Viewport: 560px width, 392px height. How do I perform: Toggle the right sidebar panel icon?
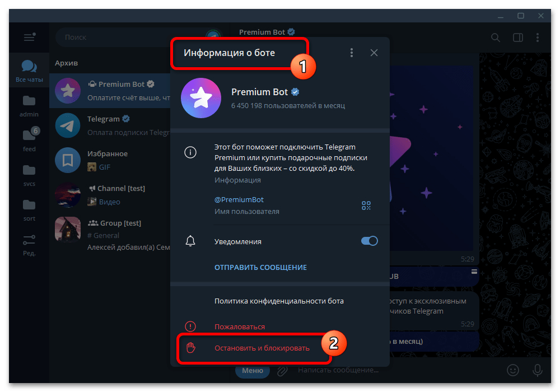(518, 38)
